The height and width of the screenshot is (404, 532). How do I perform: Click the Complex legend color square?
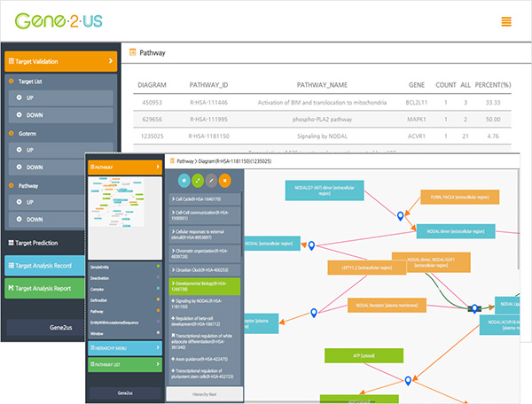point(156,288)
